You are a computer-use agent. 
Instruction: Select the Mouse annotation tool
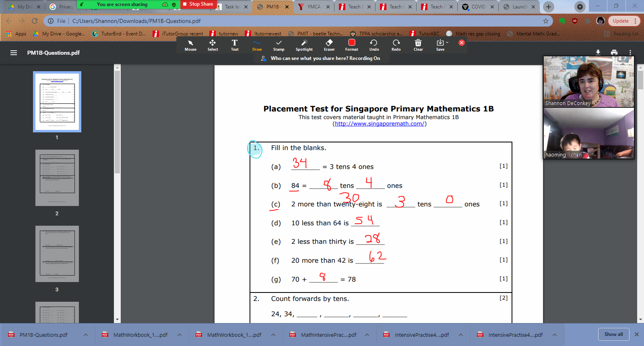point(190,45)
